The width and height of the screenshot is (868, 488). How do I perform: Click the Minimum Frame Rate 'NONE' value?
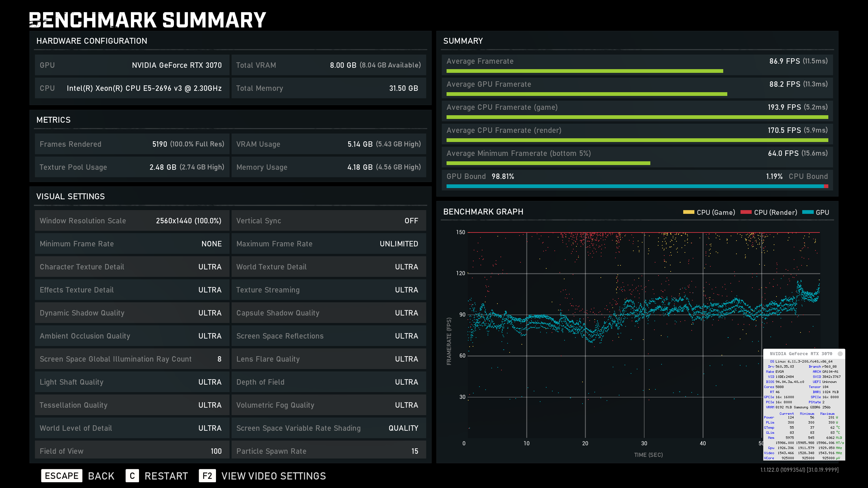[x=212, y=244]
